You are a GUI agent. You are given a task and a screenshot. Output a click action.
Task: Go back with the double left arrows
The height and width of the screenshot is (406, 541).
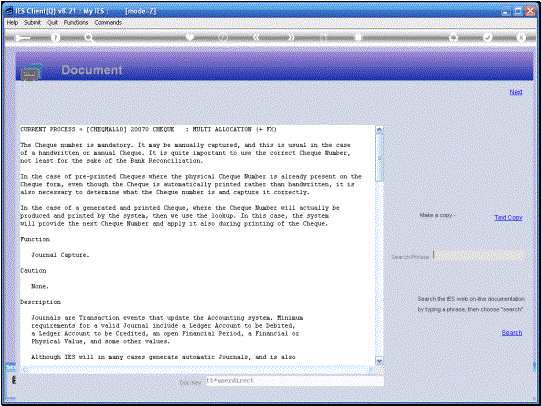coord(256,37)
